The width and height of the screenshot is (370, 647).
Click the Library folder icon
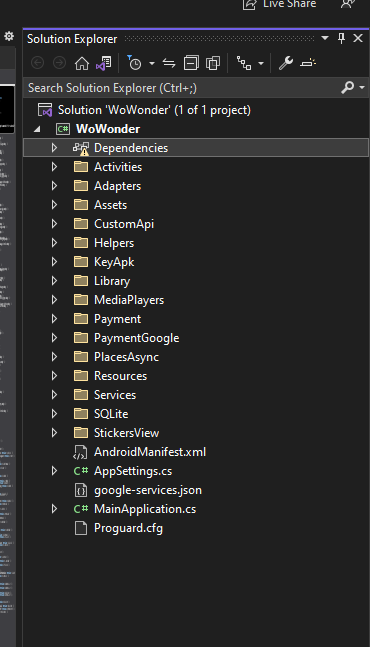click(x=81, y=281)
